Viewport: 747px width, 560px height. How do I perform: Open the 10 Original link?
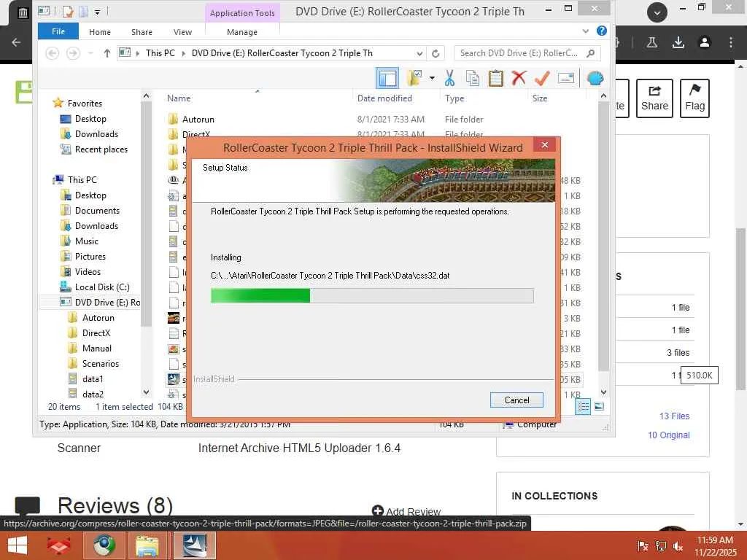668,435
